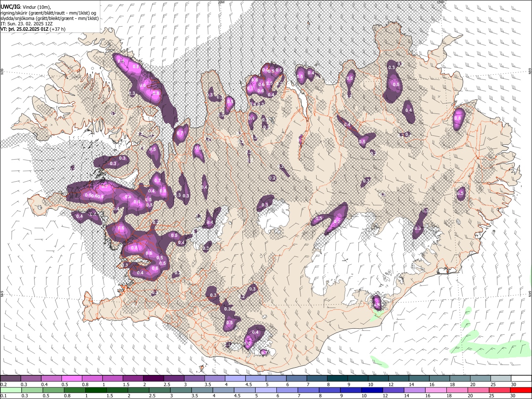Select the bright pink 0.5 snow scale swatch
The width and height of the screenshot is (532, 399).
(71, 379)
